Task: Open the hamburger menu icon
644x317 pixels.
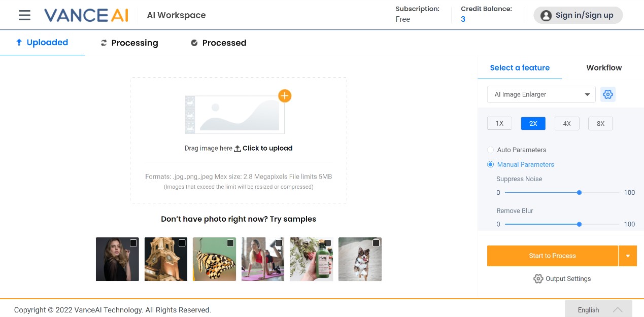Action: [24, 15]
